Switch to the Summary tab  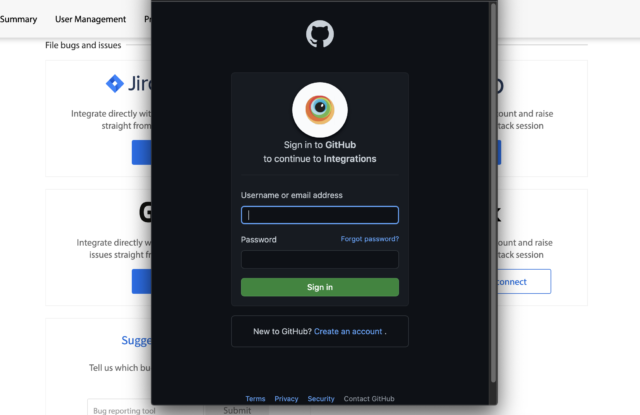18,19
